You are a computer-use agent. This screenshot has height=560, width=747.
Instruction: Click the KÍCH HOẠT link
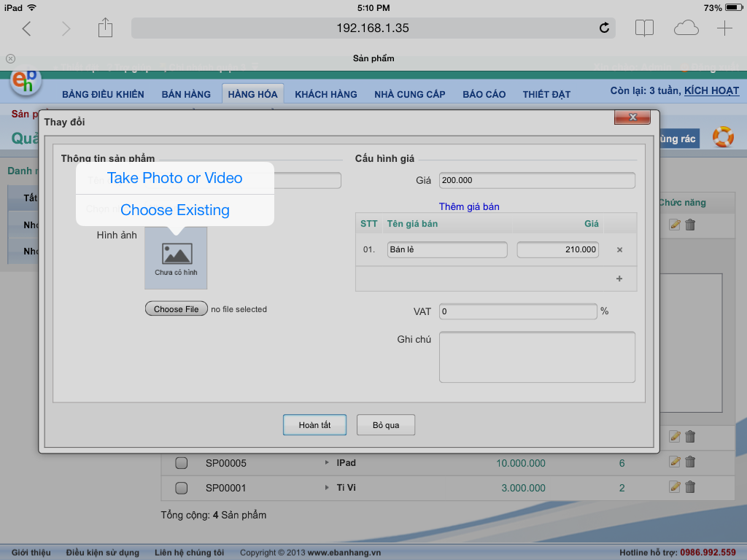point(712,90)
